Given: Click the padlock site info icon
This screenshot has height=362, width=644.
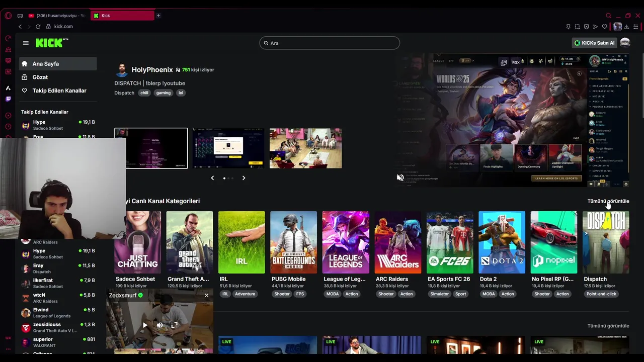Looking at the screenshot, I should click(x=48, y=27).
